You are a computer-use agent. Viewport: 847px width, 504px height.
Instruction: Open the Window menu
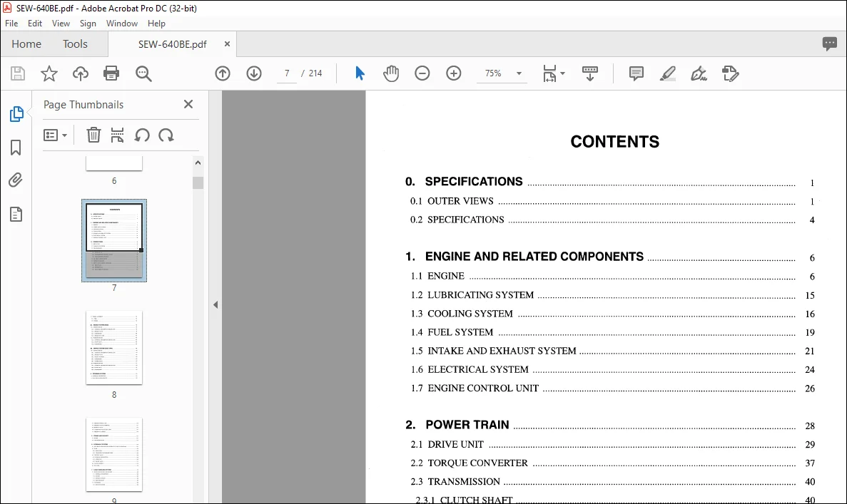pos(122,24)
